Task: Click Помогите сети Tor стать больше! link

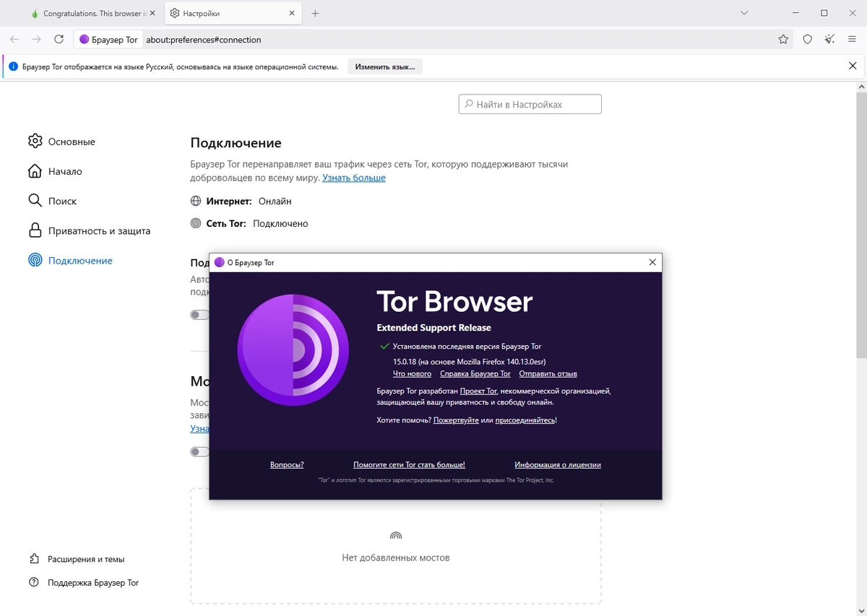Action: click(409, 465)
